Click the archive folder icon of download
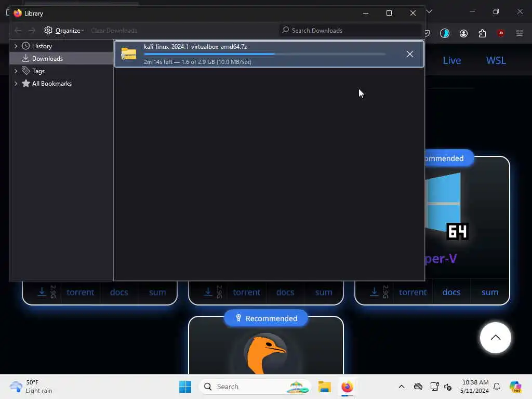 coord(129,54)
